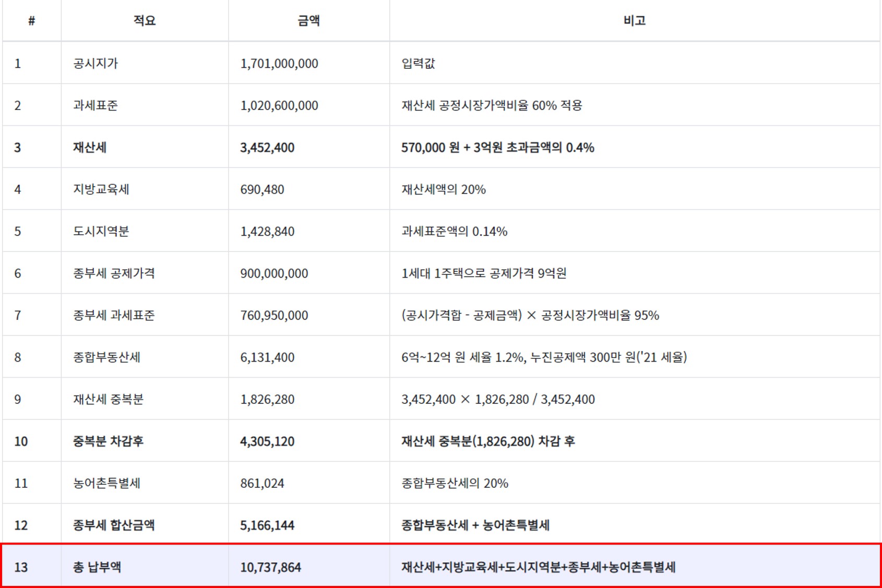882x588 pixels.
Task: Select the total amount 10,737,864
Action: point(270,567)
